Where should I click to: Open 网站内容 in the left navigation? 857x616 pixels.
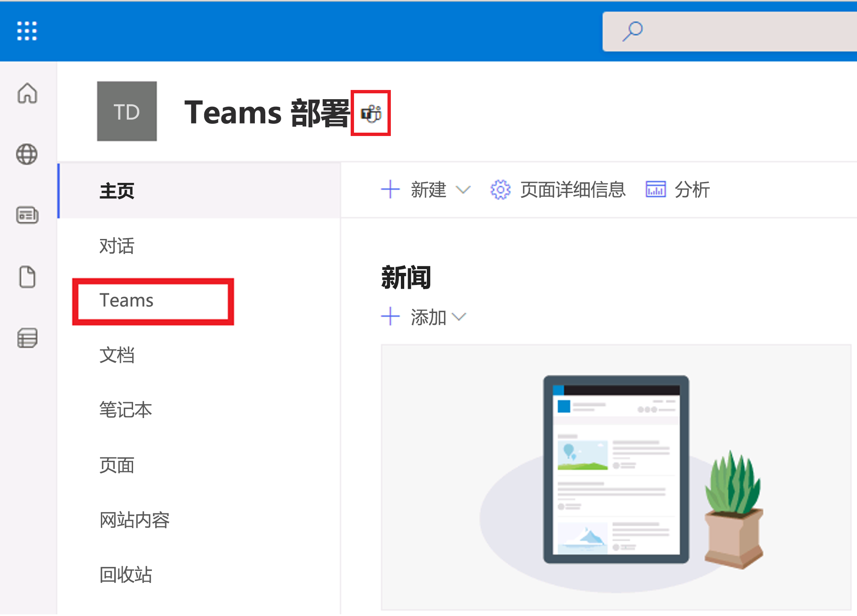(134, 520)
